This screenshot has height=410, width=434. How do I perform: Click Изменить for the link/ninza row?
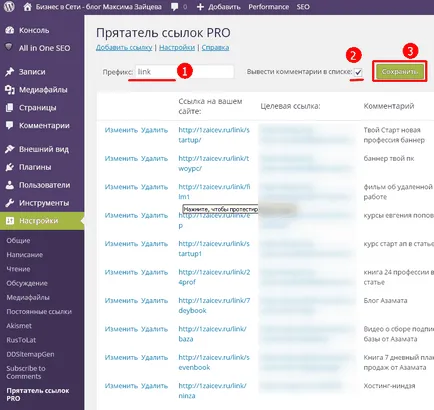pyautogui.click(x=121, y=386)
